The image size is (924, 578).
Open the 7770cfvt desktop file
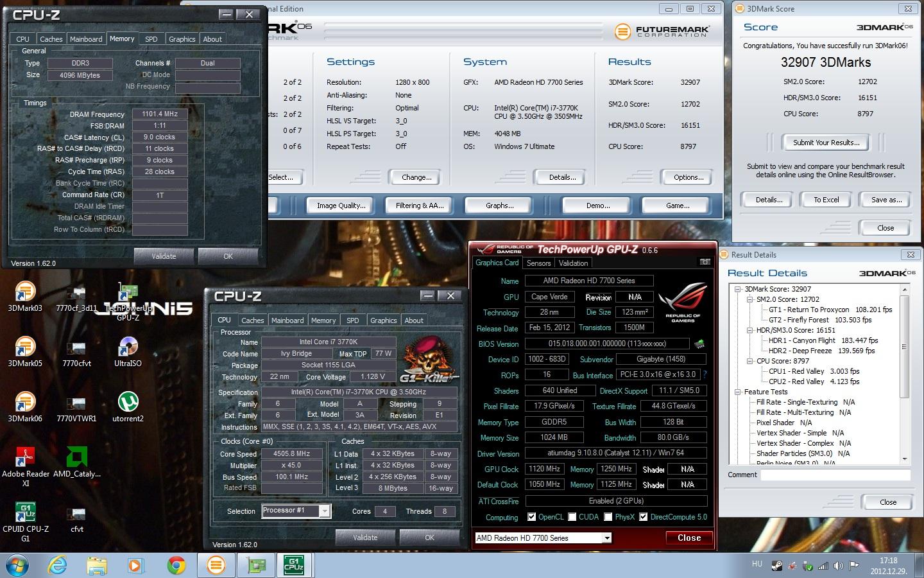76,354
